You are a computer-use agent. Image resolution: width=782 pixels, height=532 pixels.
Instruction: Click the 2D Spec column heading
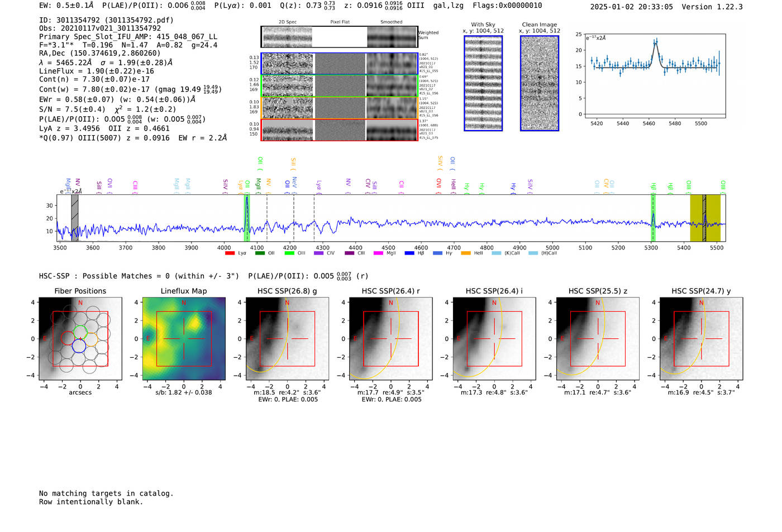288,22
